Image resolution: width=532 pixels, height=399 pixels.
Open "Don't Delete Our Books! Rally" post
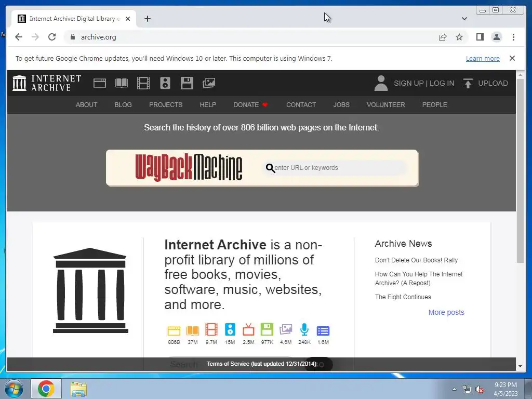pyautogui.click(x=416, y=260)
